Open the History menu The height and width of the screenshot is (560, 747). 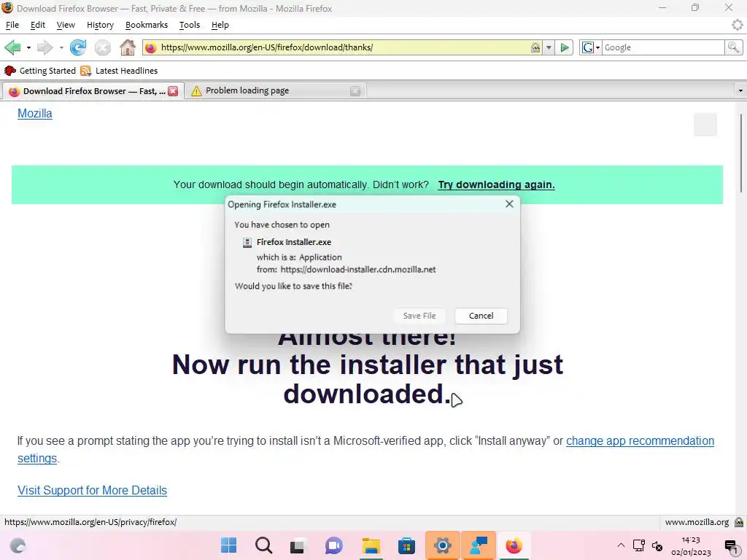pos(100,25)
